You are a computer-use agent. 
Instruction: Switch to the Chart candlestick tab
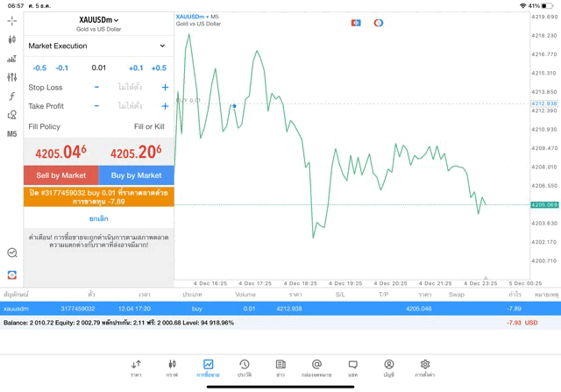click(172, 367)
